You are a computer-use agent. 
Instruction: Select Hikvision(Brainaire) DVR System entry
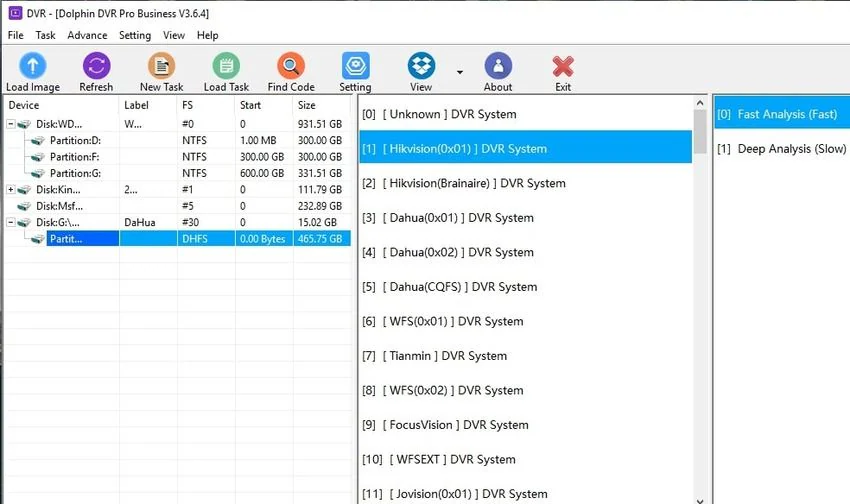click(525, 183)
